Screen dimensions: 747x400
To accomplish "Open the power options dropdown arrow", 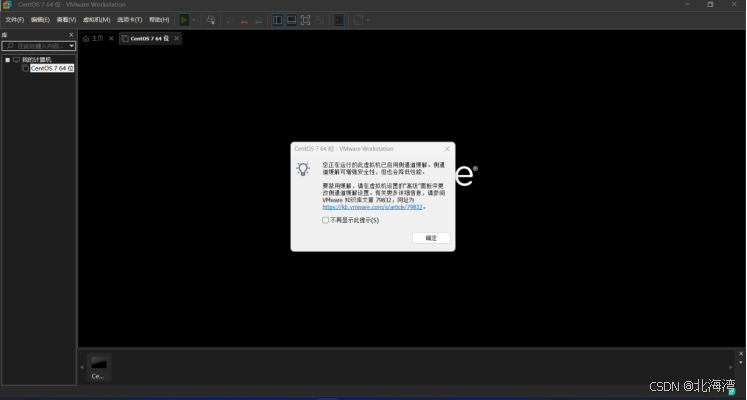I will point(194,20).
